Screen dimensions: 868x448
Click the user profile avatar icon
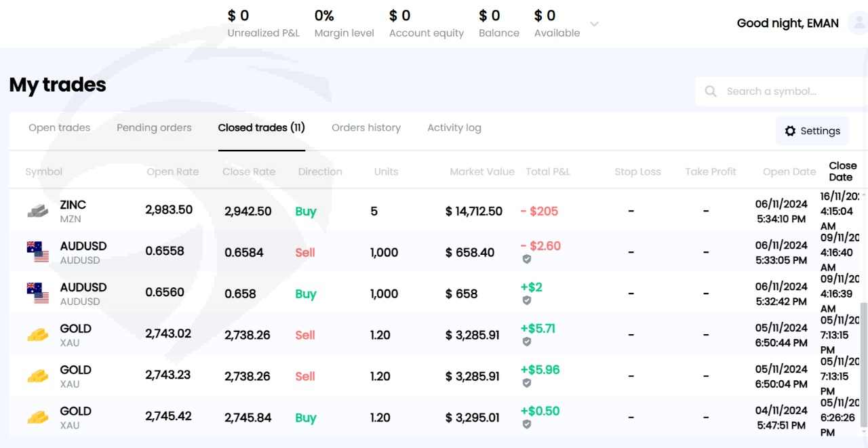tap(856, 24)
